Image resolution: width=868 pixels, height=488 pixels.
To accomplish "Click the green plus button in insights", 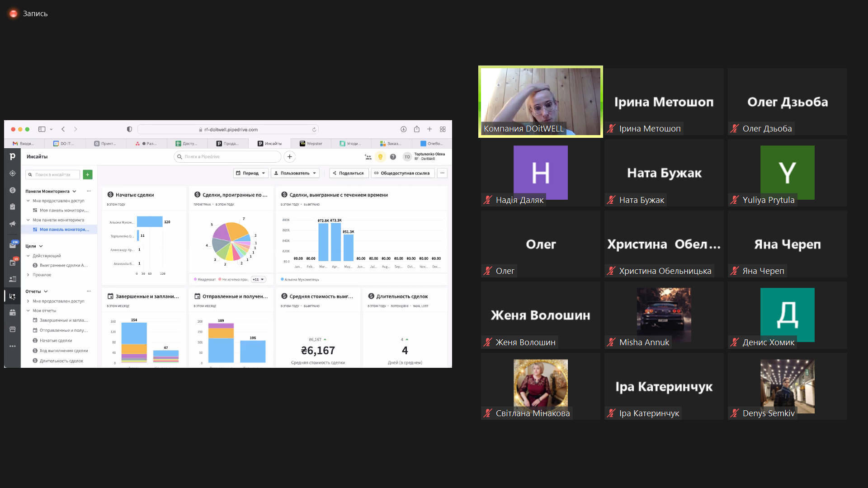I will (88, 174).
